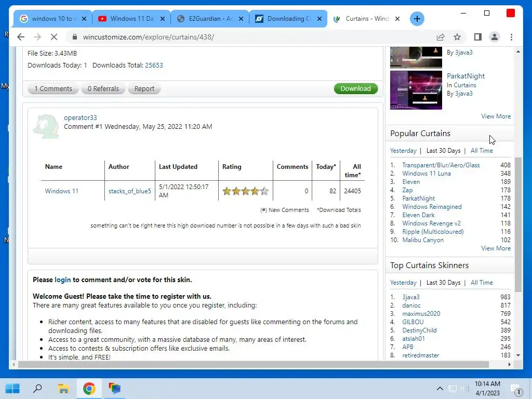
Task: Bookmark this page with the star icon
Action: tap(457, 37)
